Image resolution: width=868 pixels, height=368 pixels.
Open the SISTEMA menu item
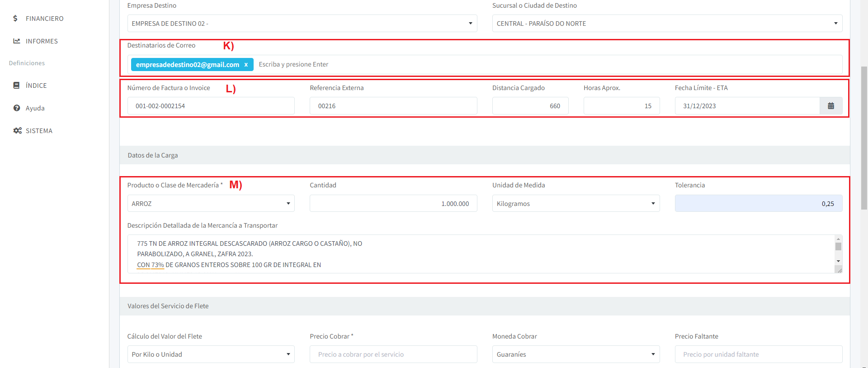[39, 131]
